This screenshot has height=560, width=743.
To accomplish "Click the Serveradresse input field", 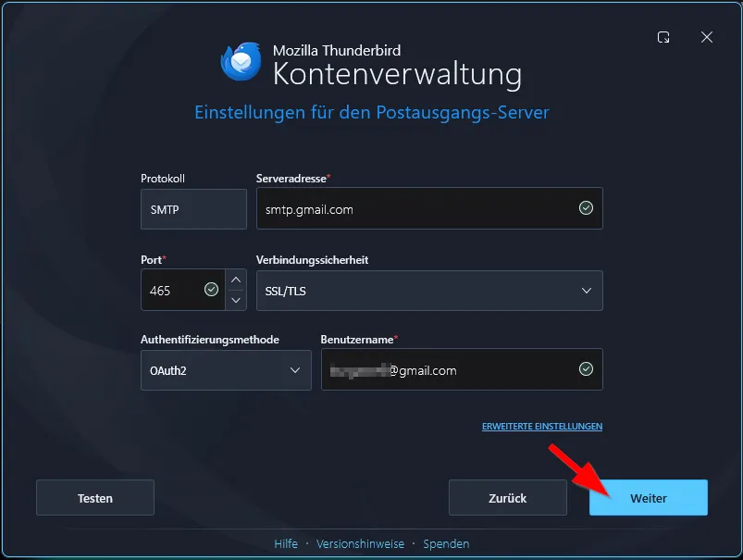I will pyautogui.click(x=429, y=208).
